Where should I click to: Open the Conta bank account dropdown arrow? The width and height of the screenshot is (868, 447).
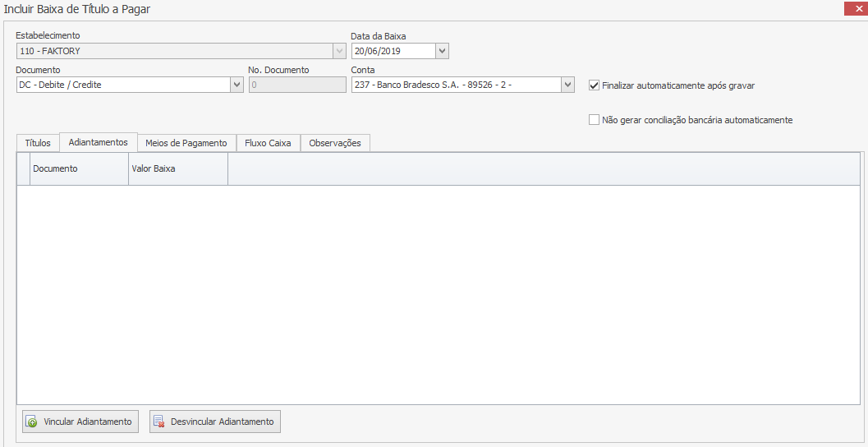[567, 85]
